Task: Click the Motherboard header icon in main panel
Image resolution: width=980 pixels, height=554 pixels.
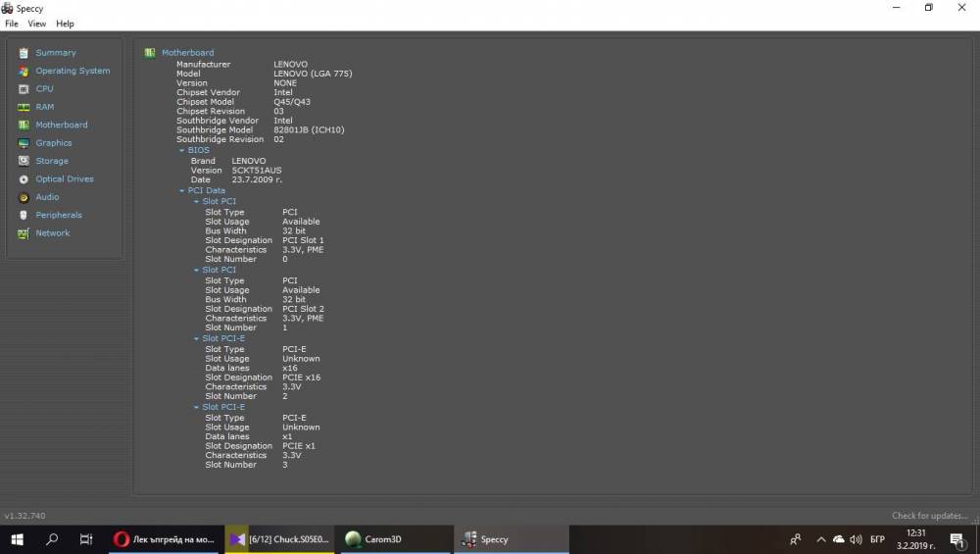Action: point(150,53)
